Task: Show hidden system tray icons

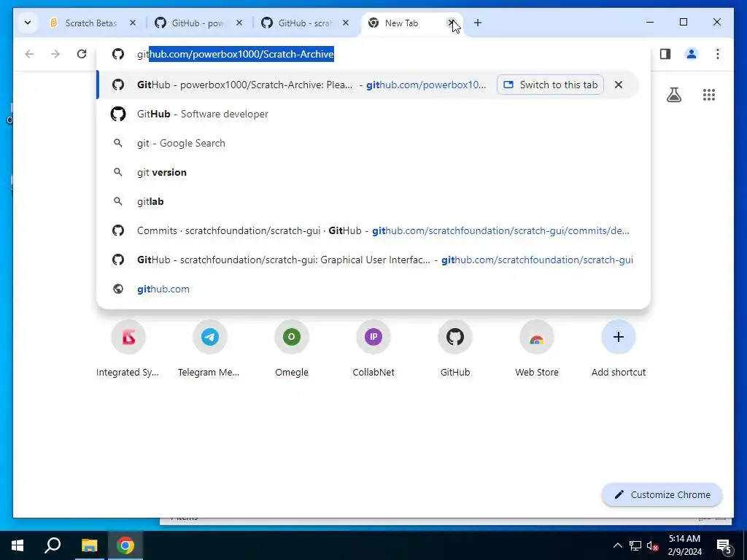Action: coord(617,545)
